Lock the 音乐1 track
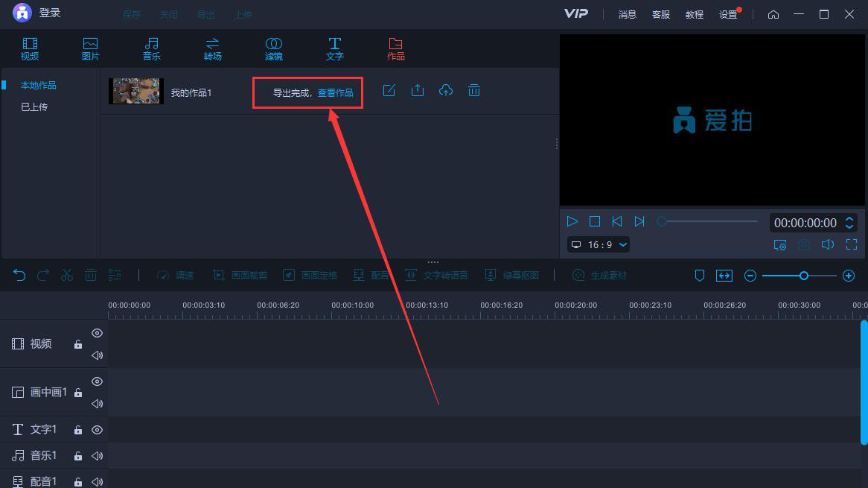This screenshot has height=488, width=868. (x=78, y=456)
